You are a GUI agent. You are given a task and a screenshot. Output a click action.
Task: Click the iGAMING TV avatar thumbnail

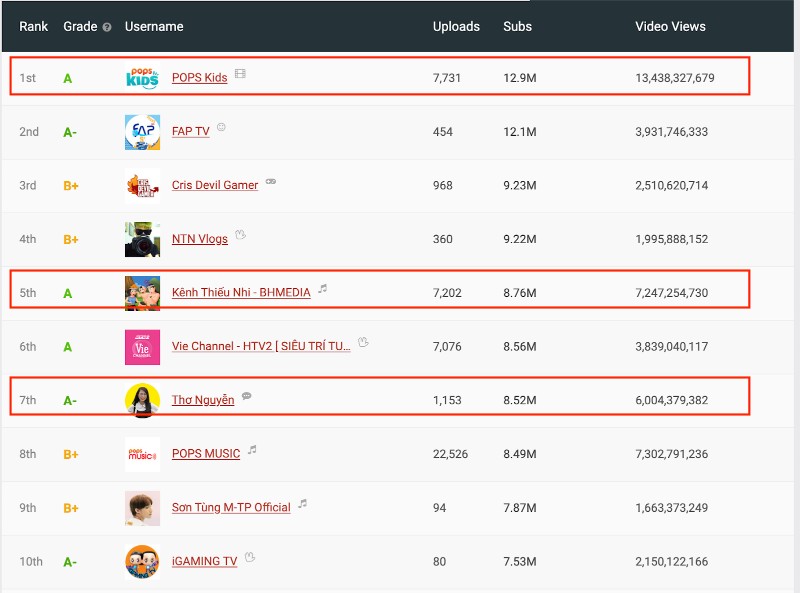click(142, 562)
